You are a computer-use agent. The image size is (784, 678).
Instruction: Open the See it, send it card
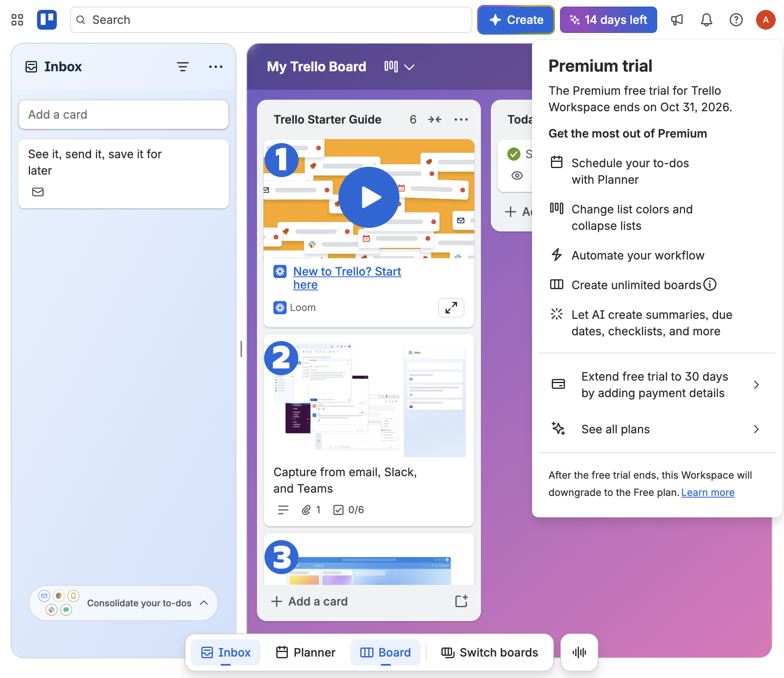[124, 174]
